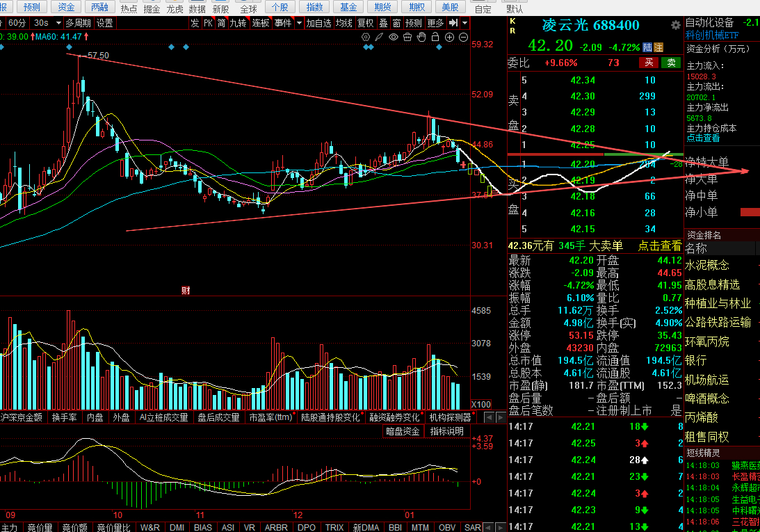Click 点击查看 beside 大卖单 notice

click(x=659, y=246)
